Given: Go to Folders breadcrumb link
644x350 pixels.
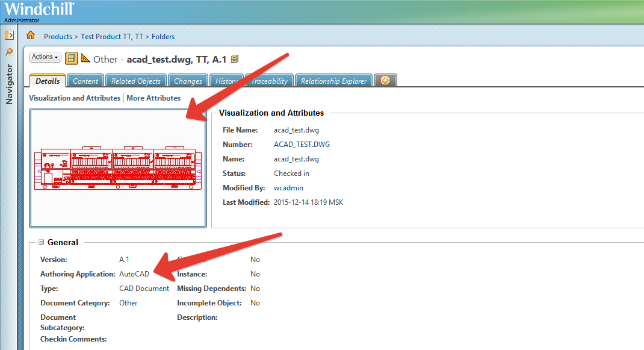Looking at the screenshot, I should 163,37.
